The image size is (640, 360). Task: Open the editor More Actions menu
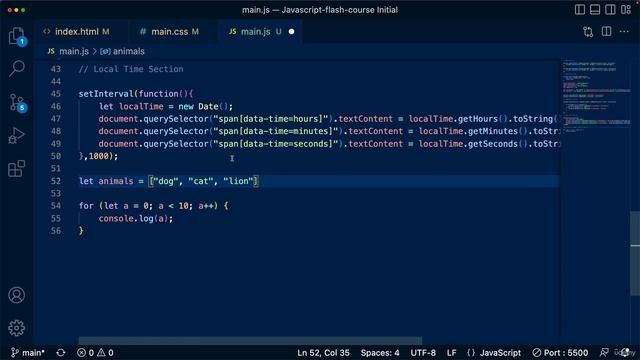point(624,31)
